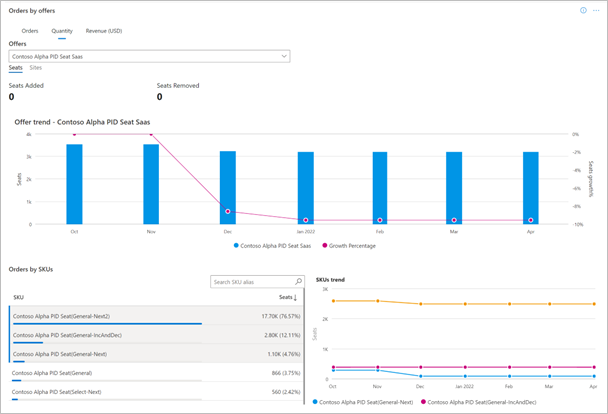Click the Feb growth percentage point
This screenshot has width=608, height=414.
(380, 220)
